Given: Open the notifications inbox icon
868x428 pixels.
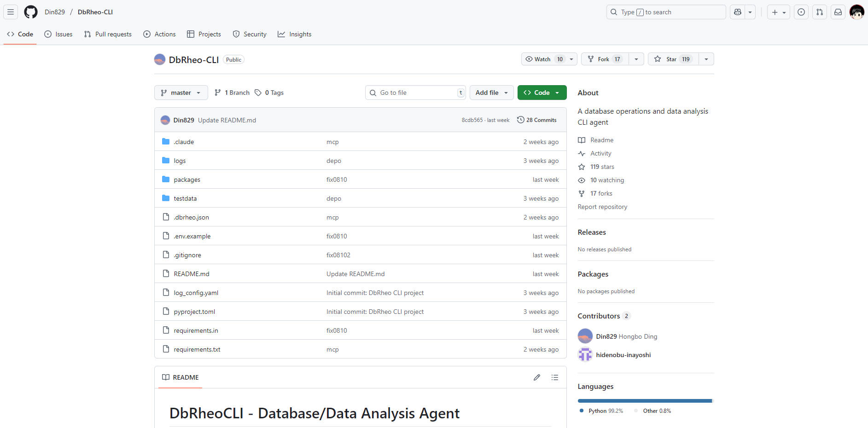Looking at the screenshot, I should click(838, 12).
